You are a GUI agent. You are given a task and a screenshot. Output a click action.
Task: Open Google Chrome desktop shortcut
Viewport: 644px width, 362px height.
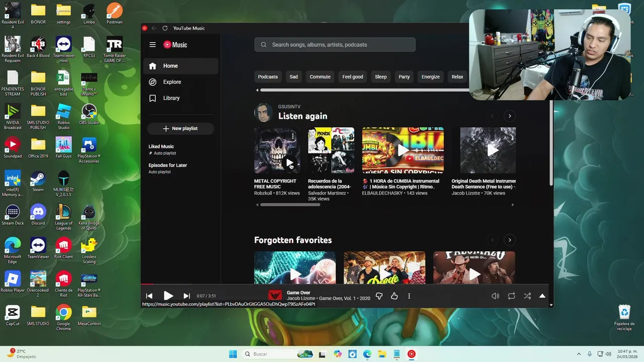tap(63, 318)
